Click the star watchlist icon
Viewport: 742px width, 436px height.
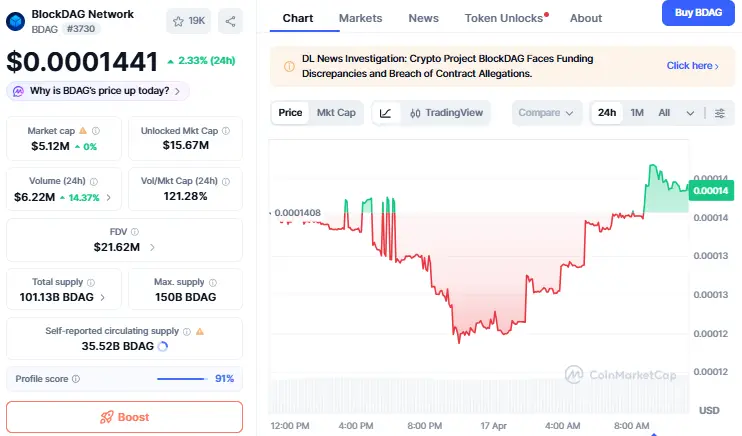click(177, 20)
